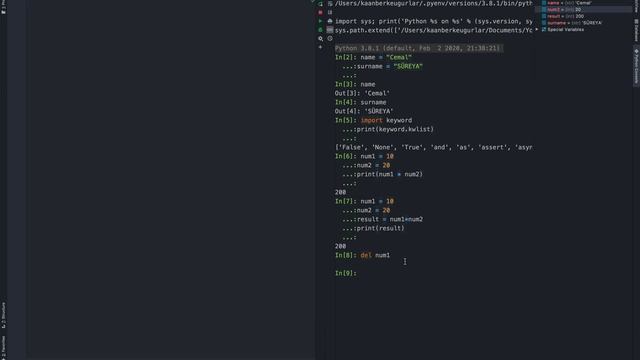Open the Python Console side tab

click(636, 67)
